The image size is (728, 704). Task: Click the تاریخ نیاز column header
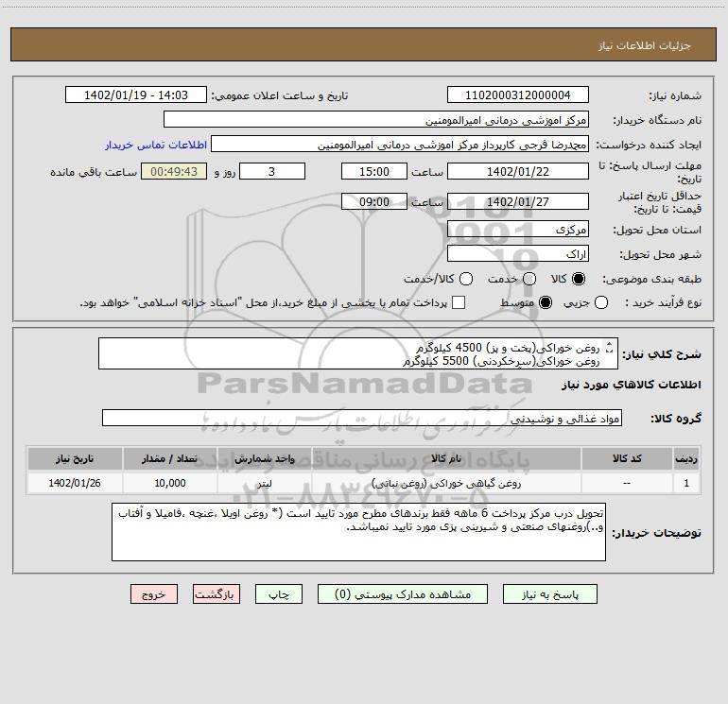75,458
